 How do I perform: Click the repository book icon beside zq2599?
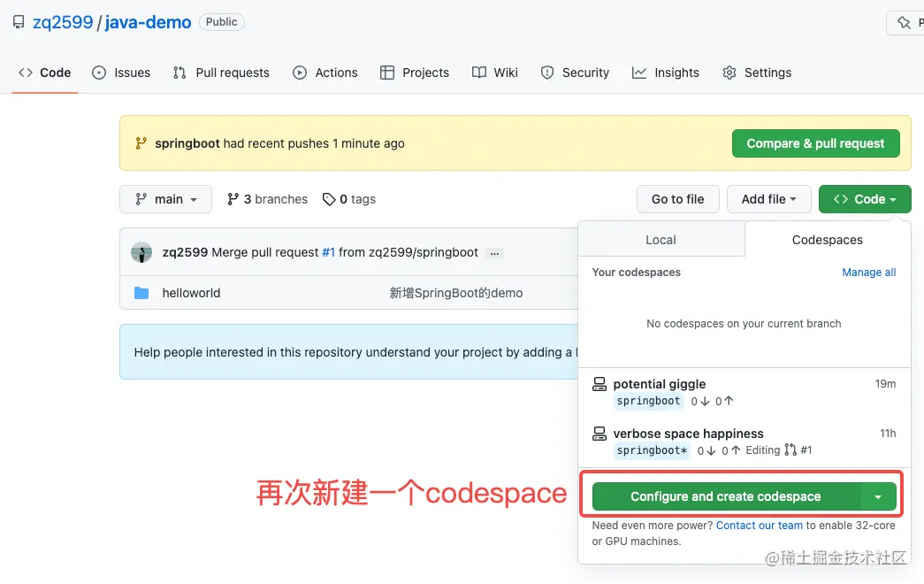(19, 22)
